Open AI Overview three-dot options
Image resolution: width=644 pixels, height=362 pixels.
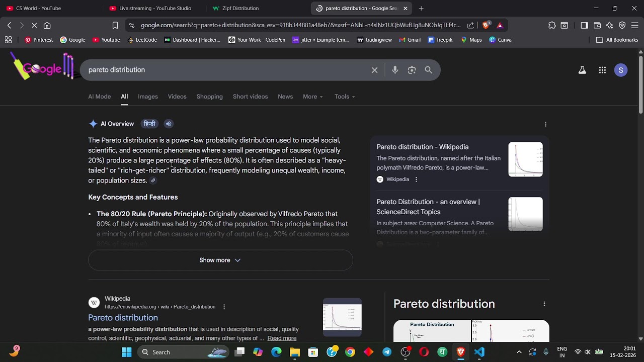tap(546, 124)
